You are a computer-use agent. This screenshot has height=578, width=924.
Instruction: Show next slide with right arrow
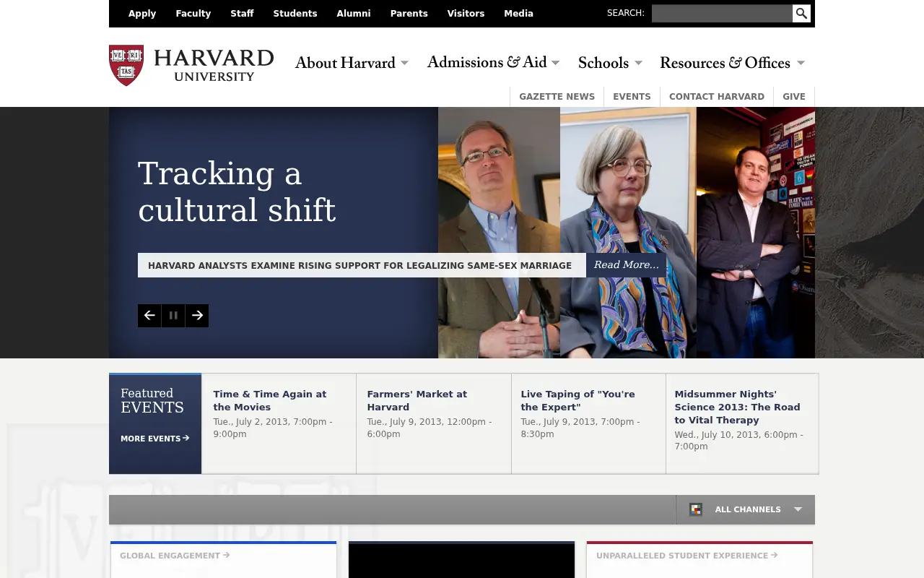point(197,316)
